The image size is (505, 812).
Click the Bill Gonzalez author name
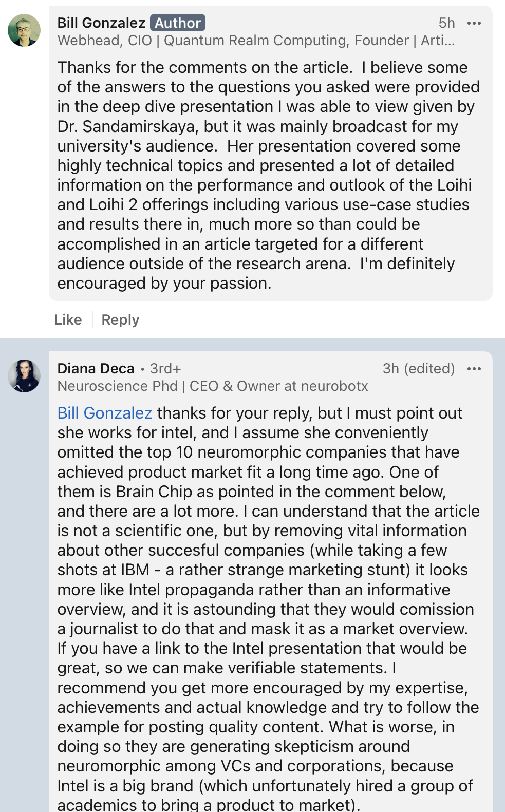tap(101, 23)
